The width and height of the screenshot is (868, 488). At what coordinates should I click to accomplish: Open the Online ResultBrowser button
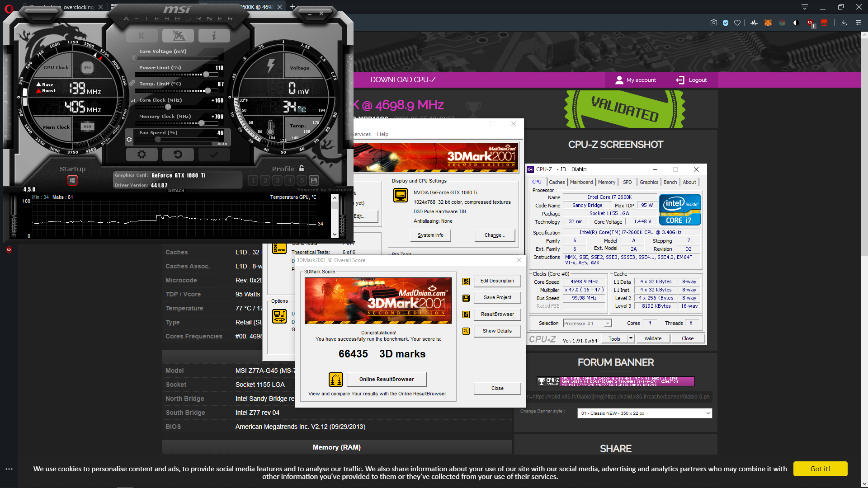(387, 379)
